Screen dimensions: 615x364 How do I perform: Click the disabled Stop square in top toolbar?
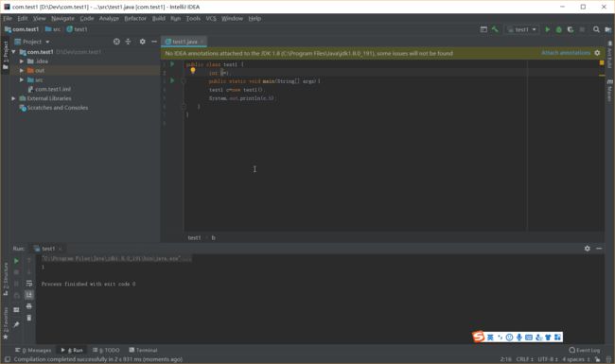582,29
